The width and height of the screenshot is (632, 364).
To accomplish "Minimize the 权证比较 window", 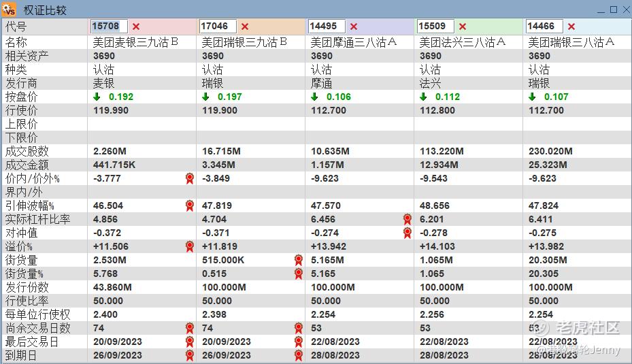I will 601,11.
